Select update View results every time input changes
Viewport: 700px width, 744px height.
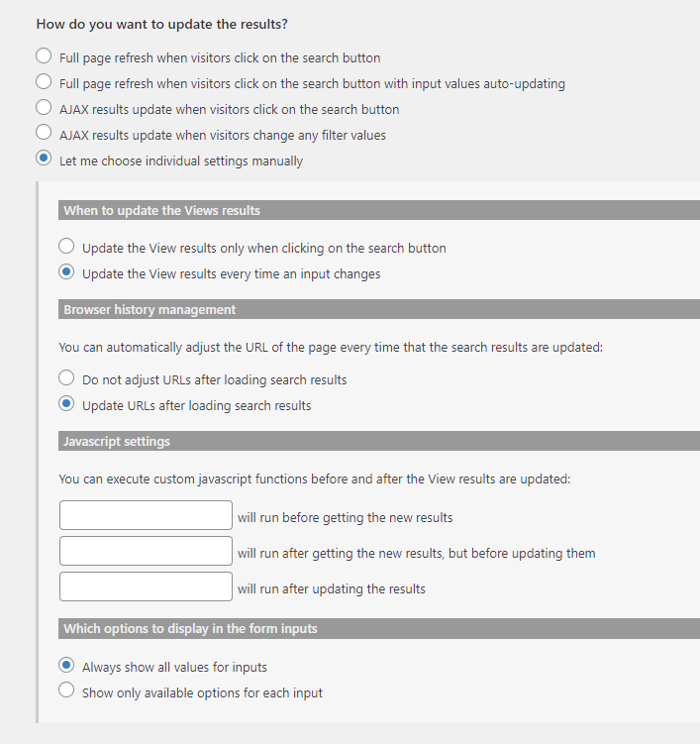[x=66, y=271]
